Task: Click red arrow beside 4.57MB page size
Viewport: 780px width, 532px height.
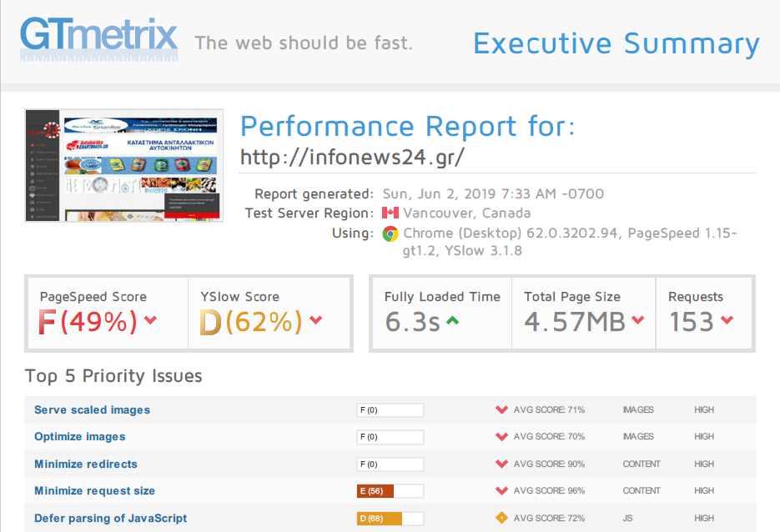Action: [x=638, y=321]
